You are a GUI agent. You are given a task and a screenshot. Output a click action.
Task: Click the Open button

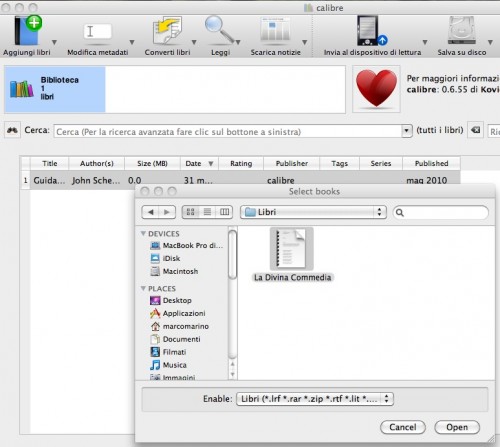457,427
